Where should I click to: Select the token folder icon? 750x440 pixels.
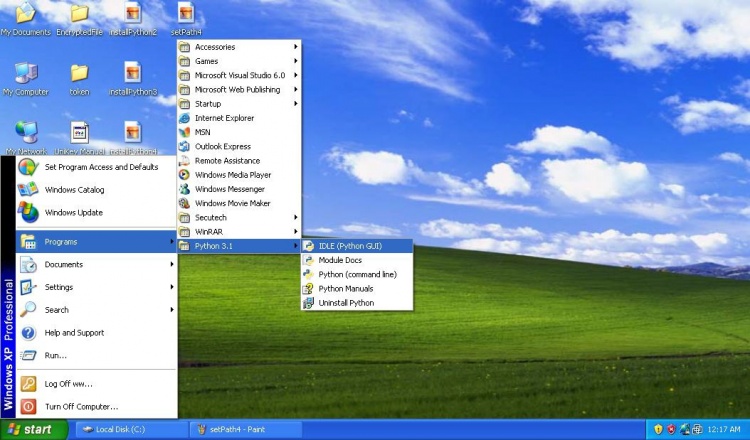(x=79, y=79)
